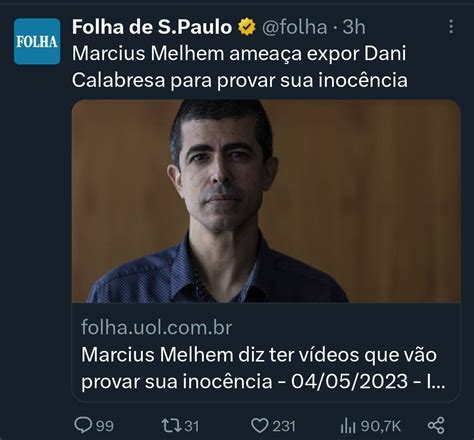The image size is (474, 440).
Task: Open the @folha handle link
Action: pyautogui.click(x=295, y=27)
